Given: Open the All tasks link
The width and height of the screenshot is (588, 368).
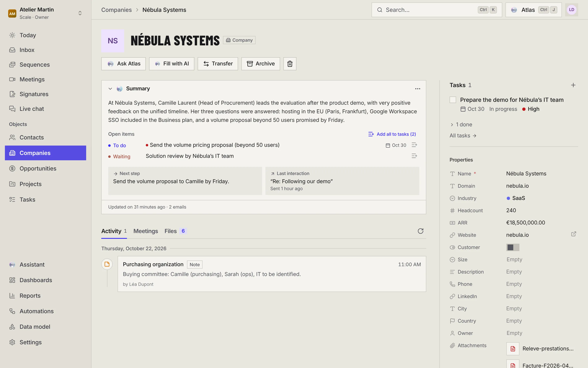Looking at the screenshot, I should pos(463,136).
